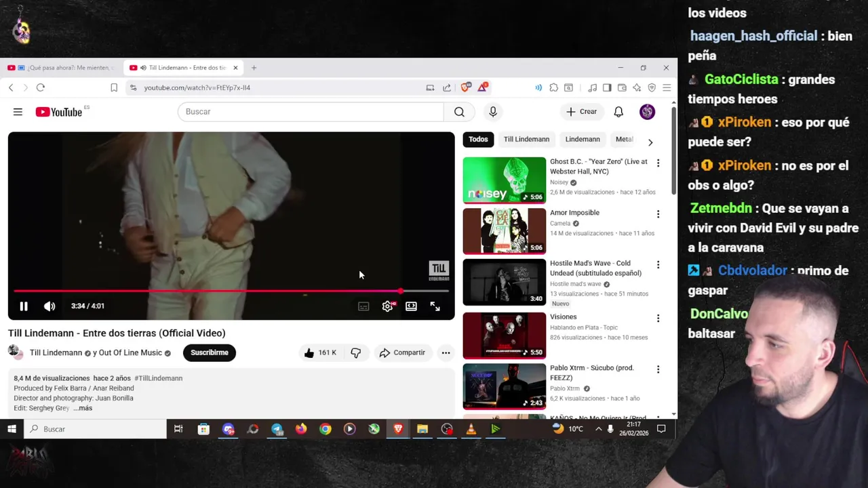This screenshot has height=488, width=868.
Task: Show hidden system tray icons
Action: pyautogui.click(x=598, y=429)
